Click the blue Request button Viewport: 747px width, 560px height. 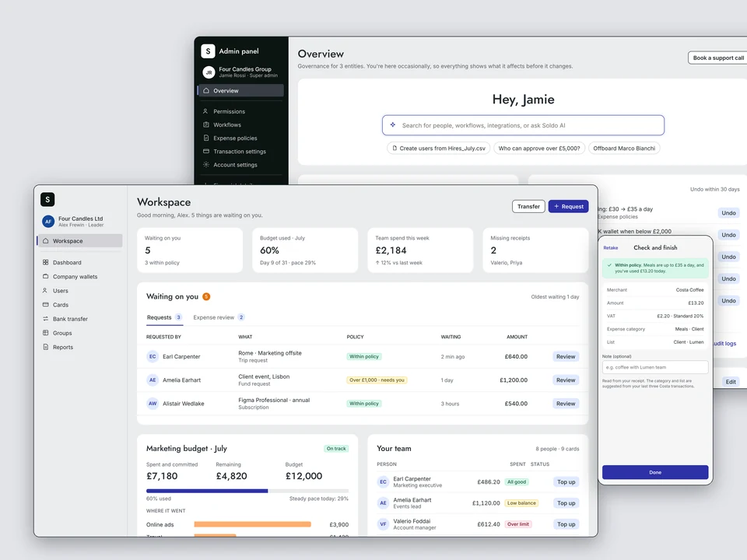point(568,207)
